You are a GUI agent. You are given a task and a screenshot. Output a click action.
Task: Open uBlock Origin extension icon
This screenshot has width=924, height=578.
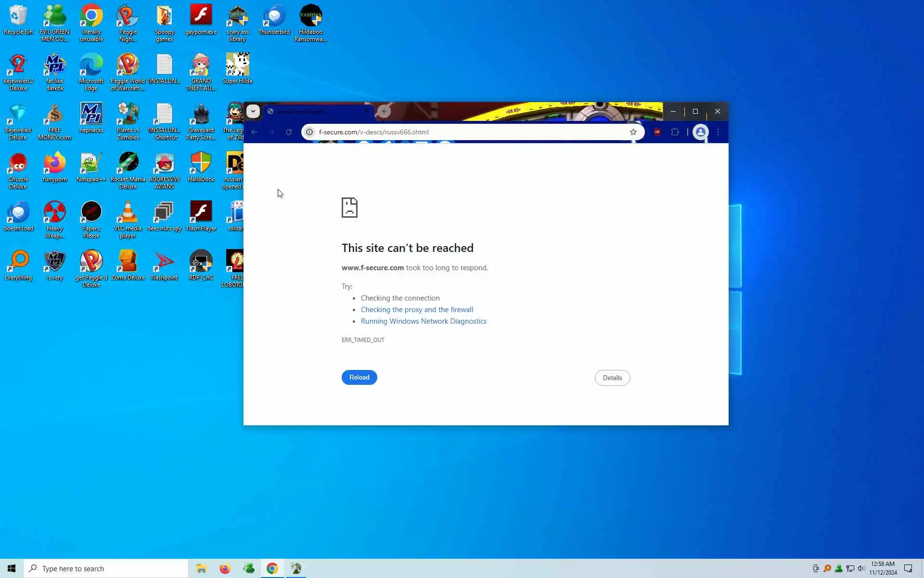(x=657, y=132)
